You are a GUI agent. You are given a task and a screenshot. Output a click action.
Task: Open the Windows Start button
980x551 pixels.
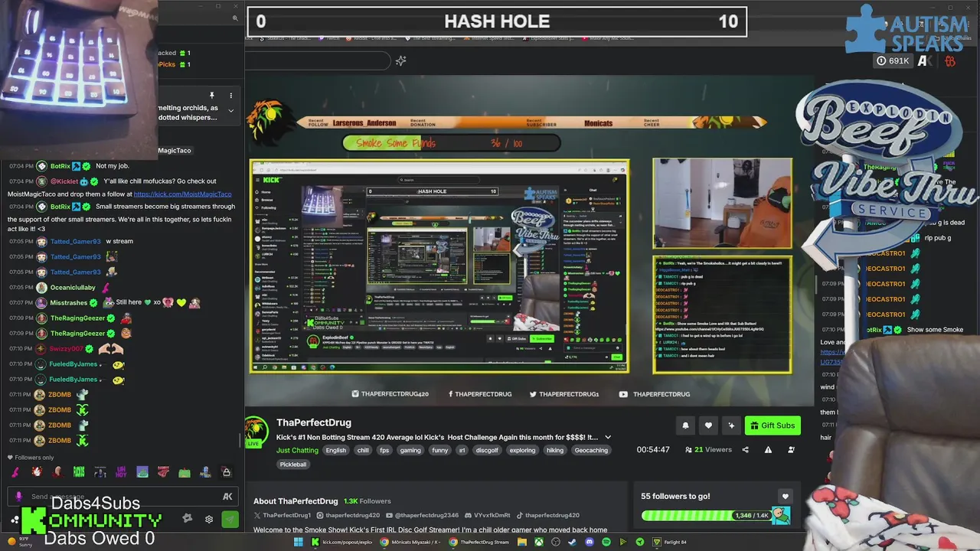299,542
